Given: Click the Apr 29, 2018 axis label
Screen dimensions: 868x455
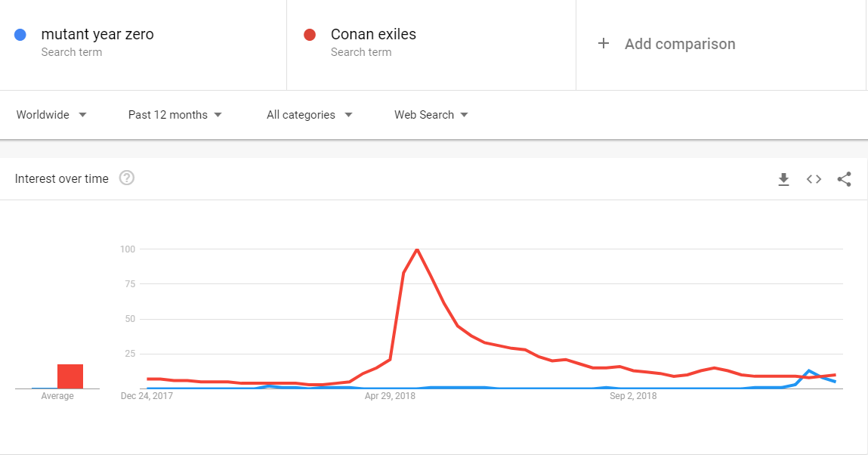Looking at the screenshot, I should pos(390,396).
